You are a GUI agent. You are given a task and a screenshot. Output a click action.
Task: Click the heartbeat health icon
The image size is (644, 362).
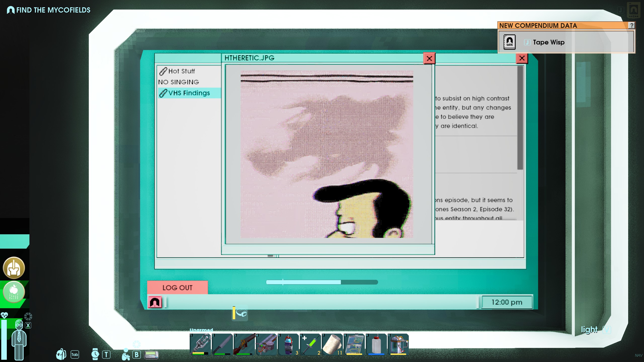(x=4, y=315)
